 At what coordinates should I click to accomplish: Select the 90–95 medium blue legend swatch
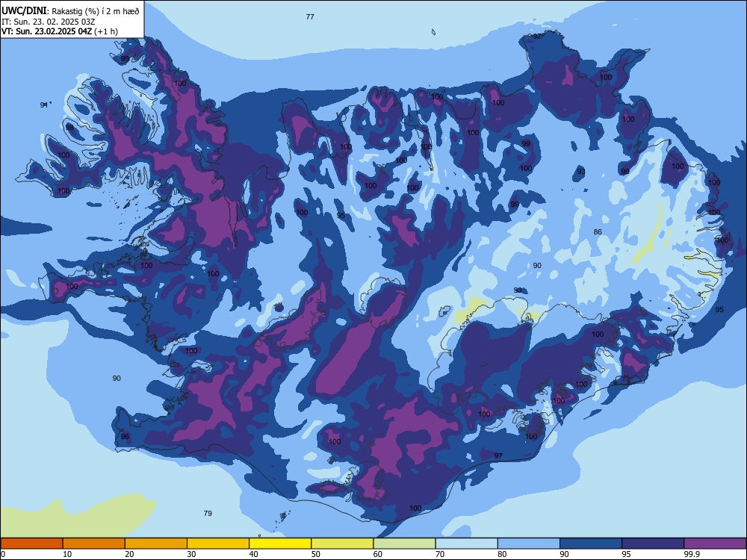pyautogui.click(x=591, y=544)
